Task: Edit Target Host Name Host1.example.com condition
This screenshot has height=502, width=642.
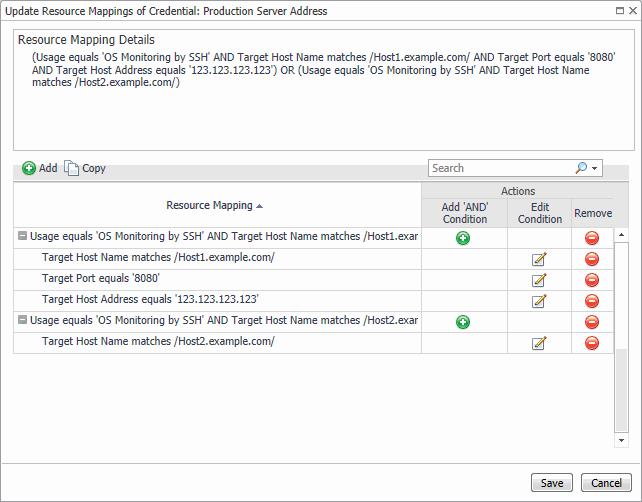Action: coord(540,259)
